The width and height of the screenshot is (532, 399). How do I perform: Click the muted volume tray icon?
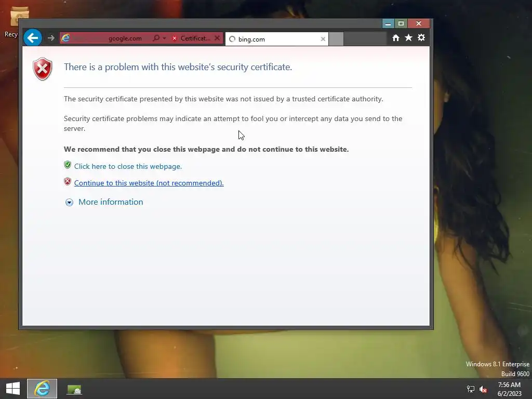[483, 389]
